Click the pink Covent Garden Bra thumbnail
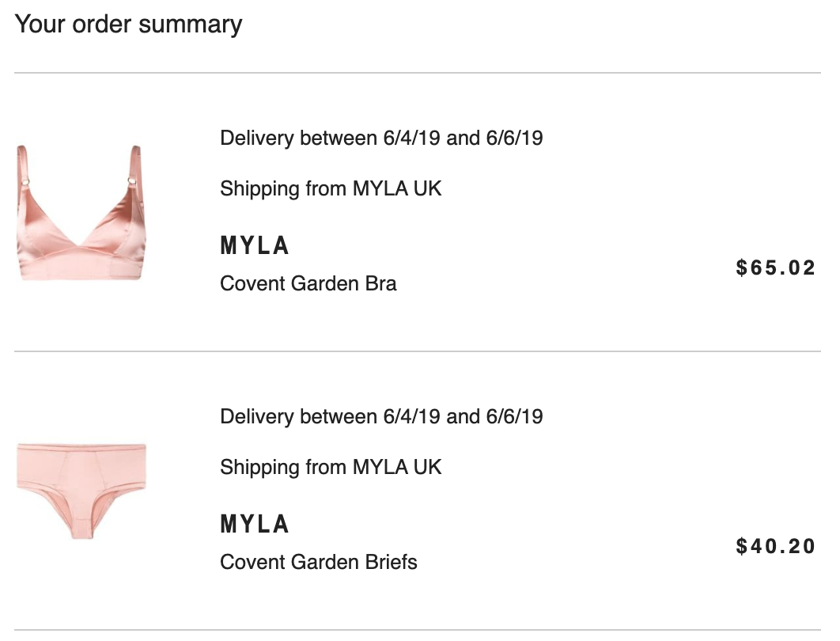The image size is (840, 641). coord(81,212)
